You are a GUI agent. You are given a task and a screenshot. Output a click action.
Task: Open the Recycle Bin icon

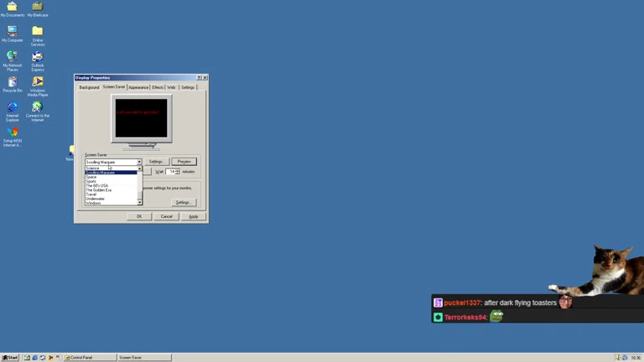click(12, 82)
